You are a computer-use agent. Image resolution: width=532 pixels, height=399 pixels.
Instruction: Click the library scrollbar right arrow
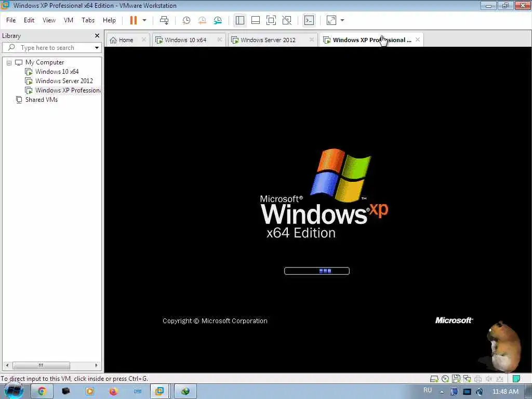coord(96,365)
